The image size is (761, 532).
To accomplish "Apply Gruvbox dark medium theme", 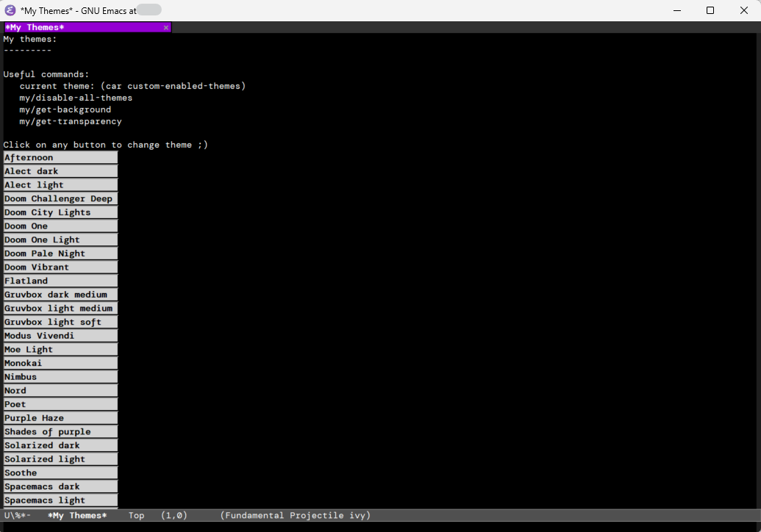I will (60, 295).
